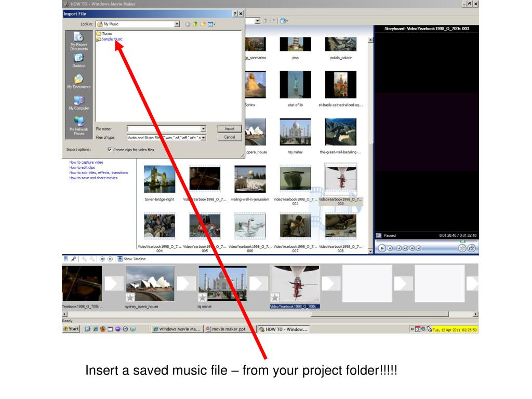532x399 pixels.
Task: Click the Play button in preview monitor
Action: (x=382, y=248)
